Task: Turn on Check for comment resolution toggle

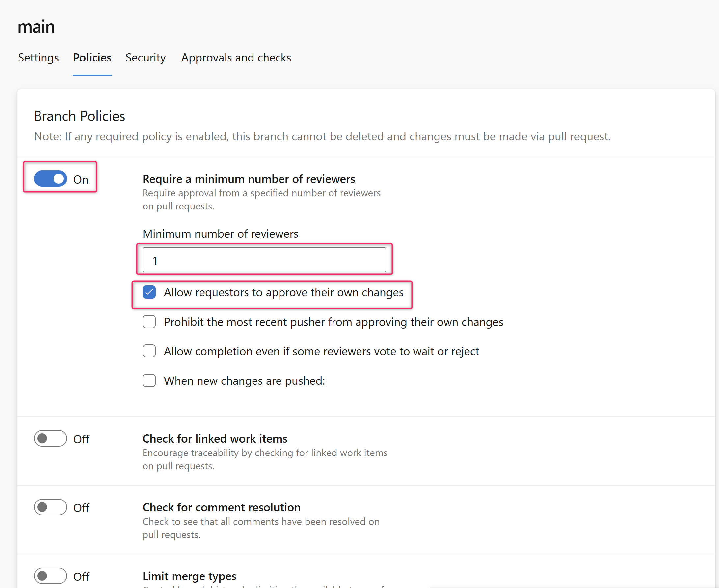Action: click(50, 507)
